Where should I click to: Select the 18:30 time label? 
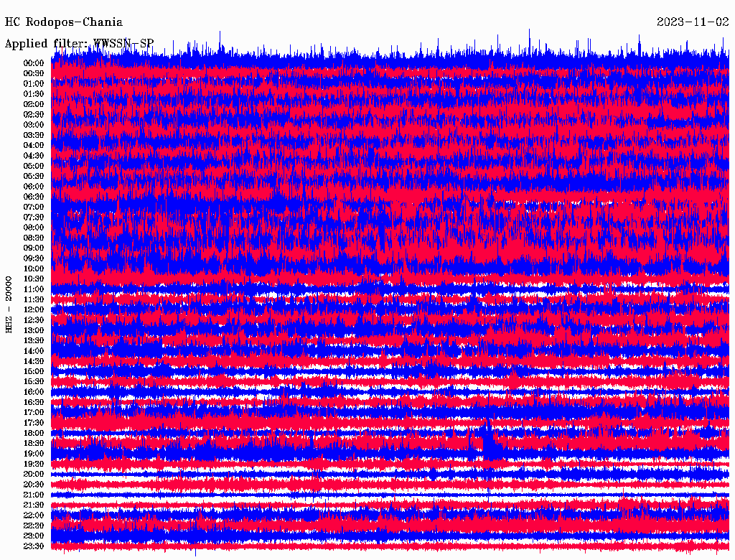coord(34,444)
